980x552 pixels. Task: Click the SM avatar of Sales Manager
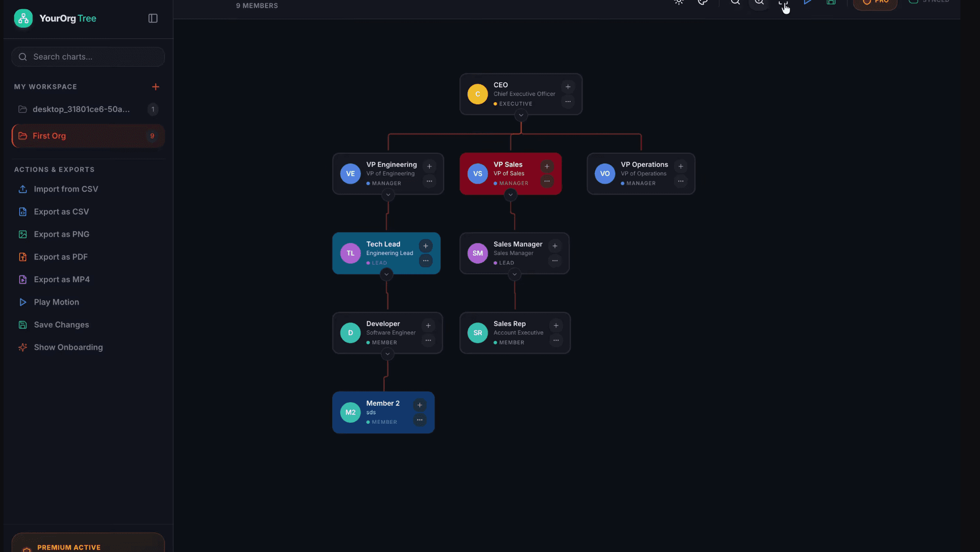click(478, 253)
